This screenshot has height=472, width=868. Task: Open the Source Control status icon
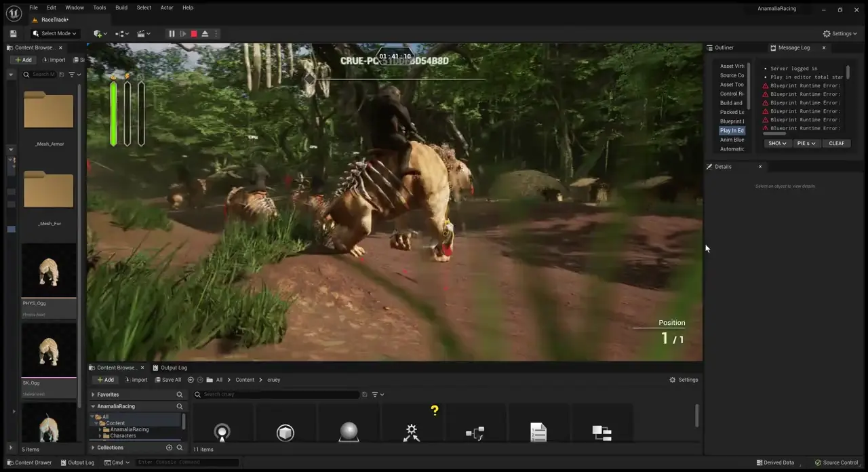[x=836, y=463]
